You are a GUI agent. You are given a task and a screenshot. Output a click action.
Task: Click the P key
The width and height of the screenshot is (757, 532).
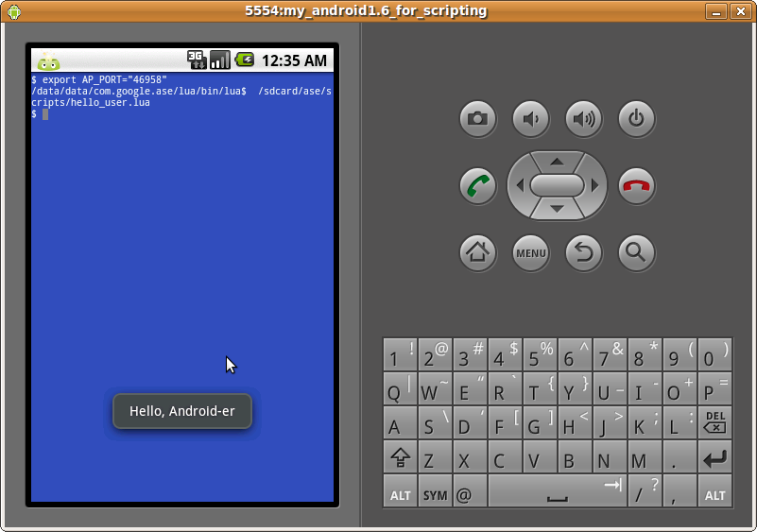coord(715,388)
